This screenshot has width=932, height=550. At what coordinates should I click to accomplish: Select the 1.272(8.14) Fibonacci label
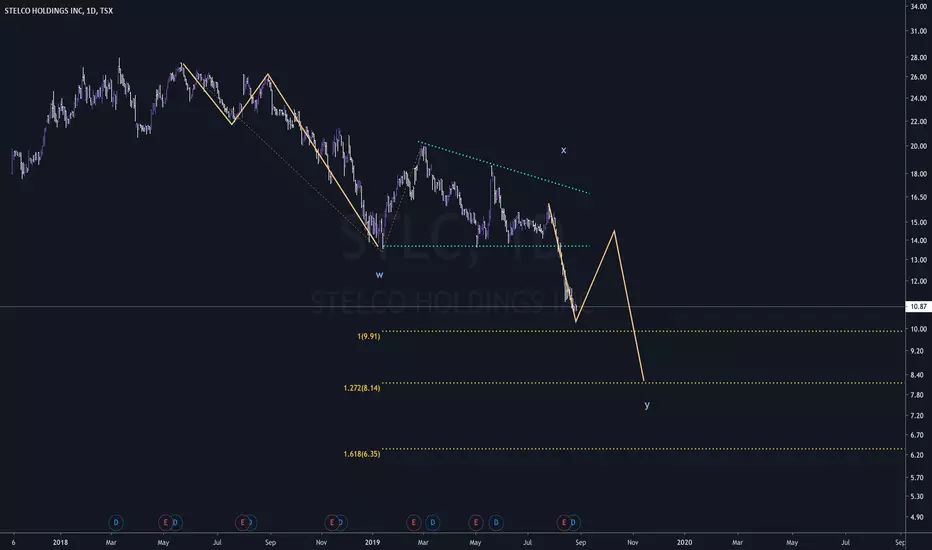pyautogui.click(x=361, y=388)
